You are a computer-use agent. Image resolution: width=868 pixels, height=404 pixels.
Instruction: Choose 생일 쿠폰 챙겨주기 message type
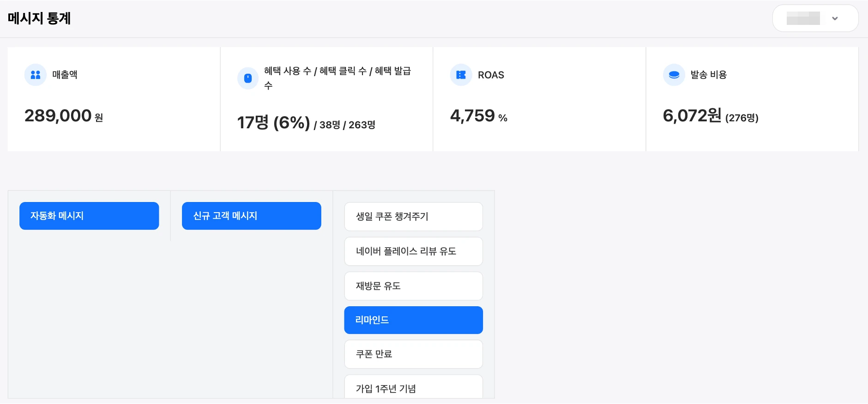413,217
